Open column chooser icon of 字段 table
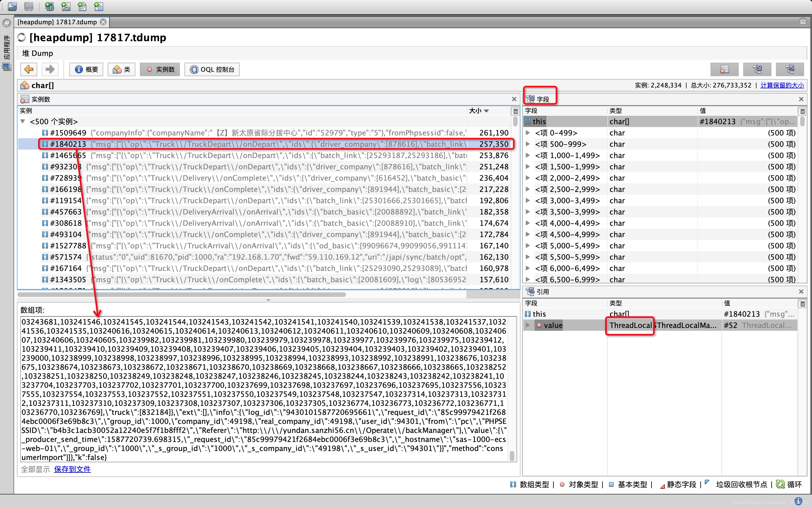This screenshot has width=812, height=508. click(803, 111)
